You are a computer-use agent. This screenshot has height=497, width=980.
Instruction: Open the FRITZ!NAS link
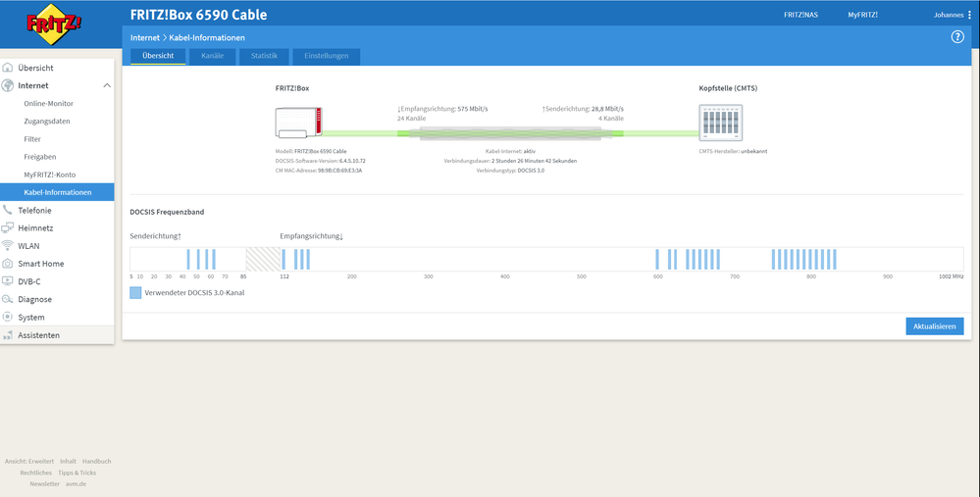[x=800, y=15]
